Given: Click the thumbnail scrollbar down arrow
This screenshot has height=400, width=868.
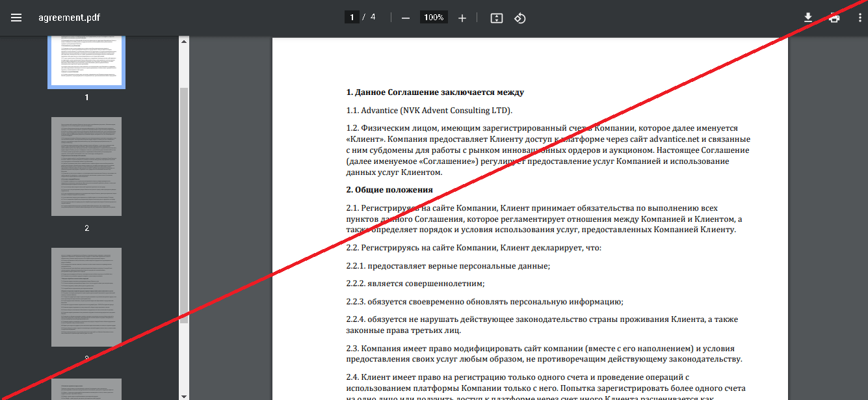Looking at the screenshot, I should point(184,395).
